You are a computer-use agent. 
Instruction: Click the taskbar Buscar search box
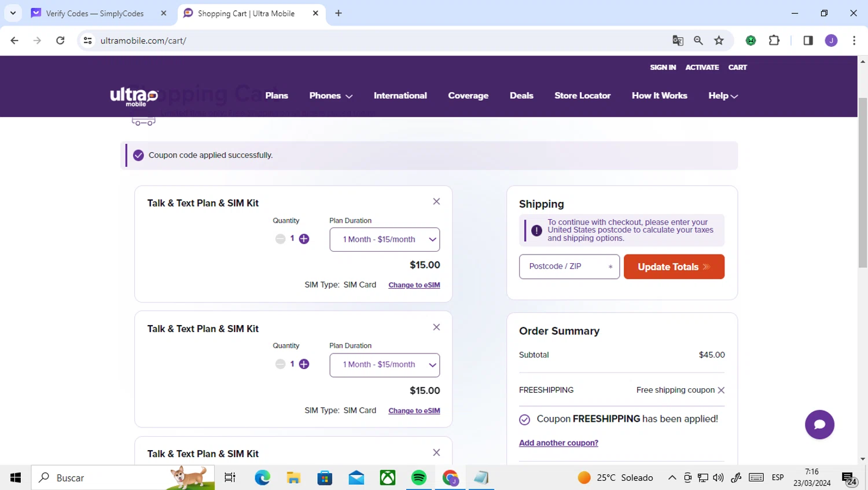pos(123,478)
